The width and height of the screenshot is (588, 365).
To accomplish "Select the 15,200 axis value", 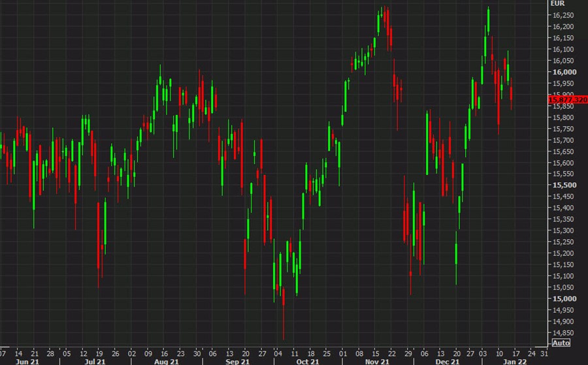I will [563, 253].
